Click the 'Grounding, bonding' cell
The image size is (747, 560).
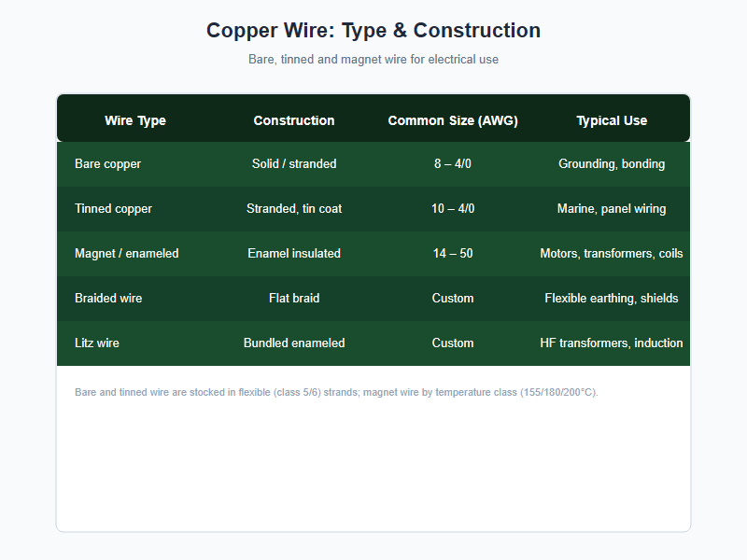coord(612,164)
